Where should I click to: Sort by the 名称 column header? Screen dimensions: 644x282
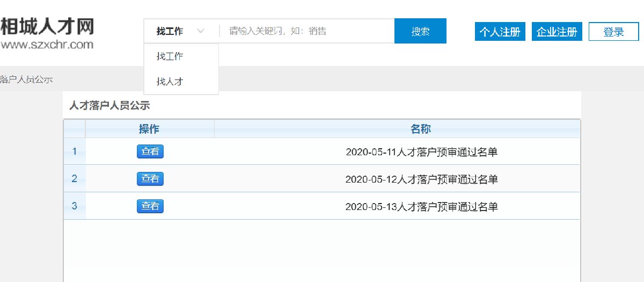pyautogui.click(x=421, y=129)
